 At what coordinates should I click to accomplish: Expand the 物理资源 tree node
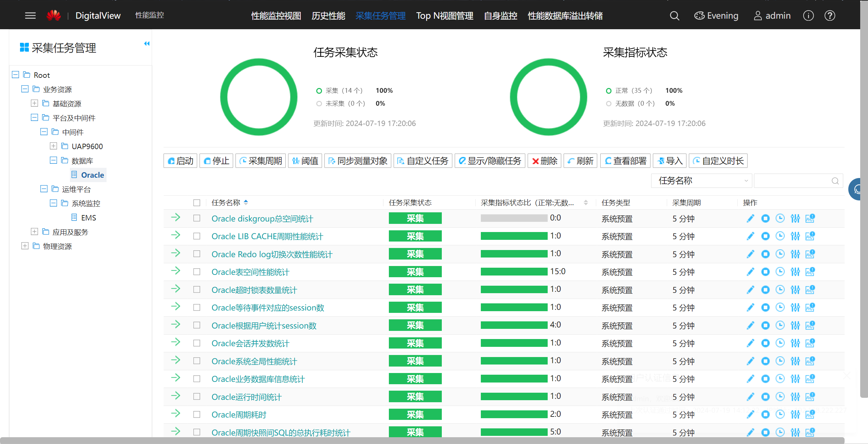click(25, 246)
